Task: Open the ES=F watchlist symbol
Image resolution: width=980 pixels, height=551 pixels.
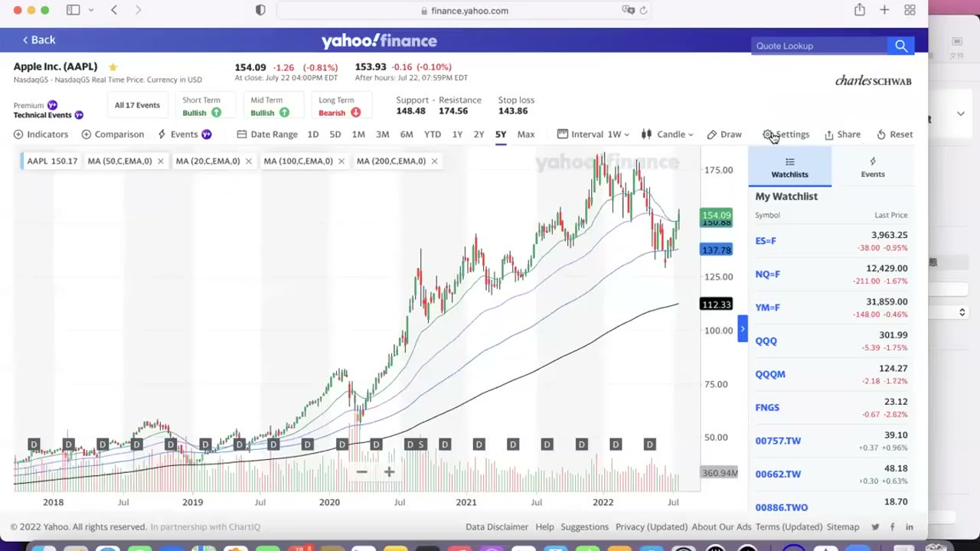Action: (766, 241)
